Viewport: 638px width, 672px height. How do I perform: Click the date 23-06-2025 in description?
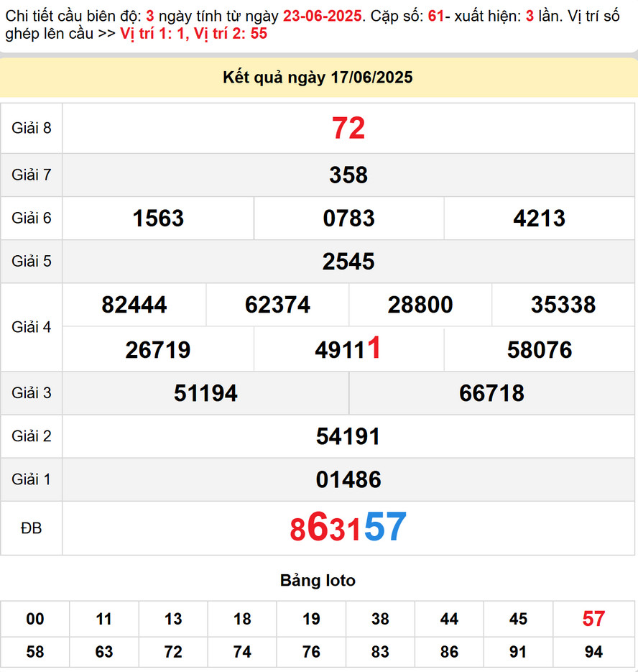click(322, 17)
